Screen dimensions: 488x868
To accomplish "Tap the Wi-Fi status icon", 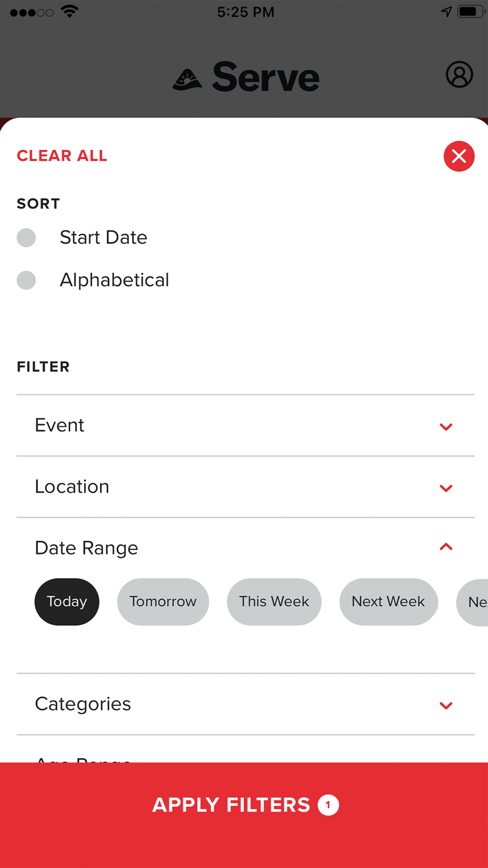I will 70,12.
